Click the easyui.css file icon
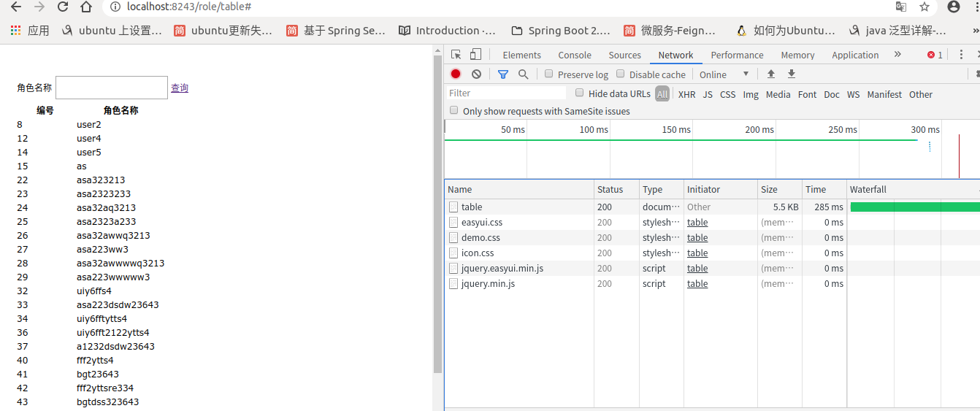980x411 pixels. [x=453, y=223]
